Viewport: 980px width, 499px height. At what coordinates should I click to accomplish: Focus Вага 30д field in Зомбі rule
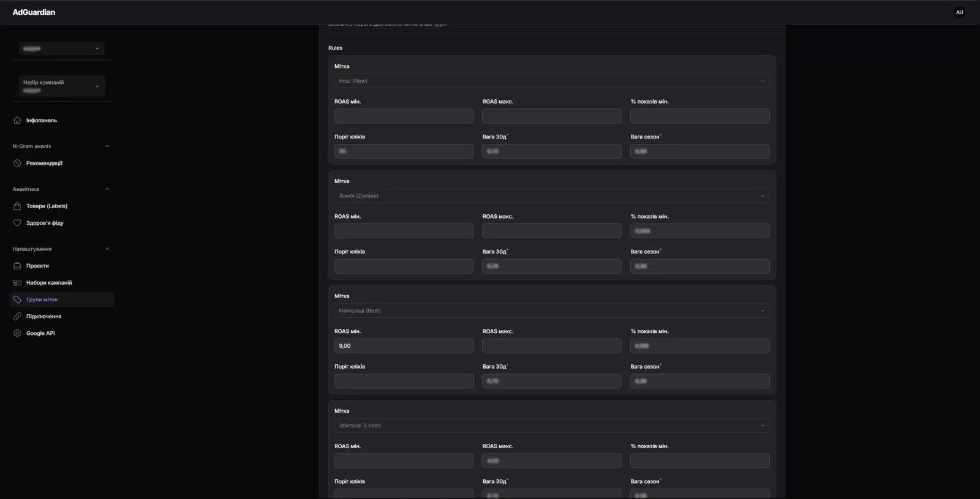pos(552,266)
